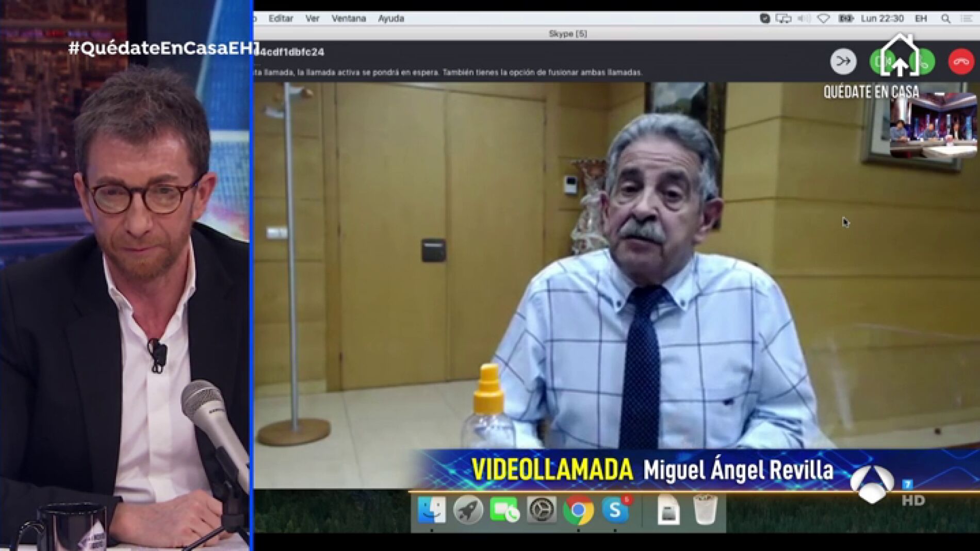Open the screen mirroring display menu
Screen dimensions: 980x551
pyautogui.click(x=783, y=19)
